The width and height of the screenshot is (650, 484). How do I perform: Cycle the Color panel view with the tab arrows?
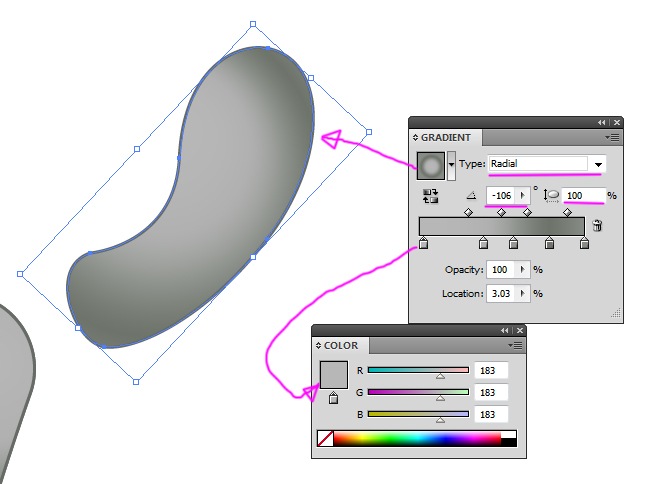(318, 346)
